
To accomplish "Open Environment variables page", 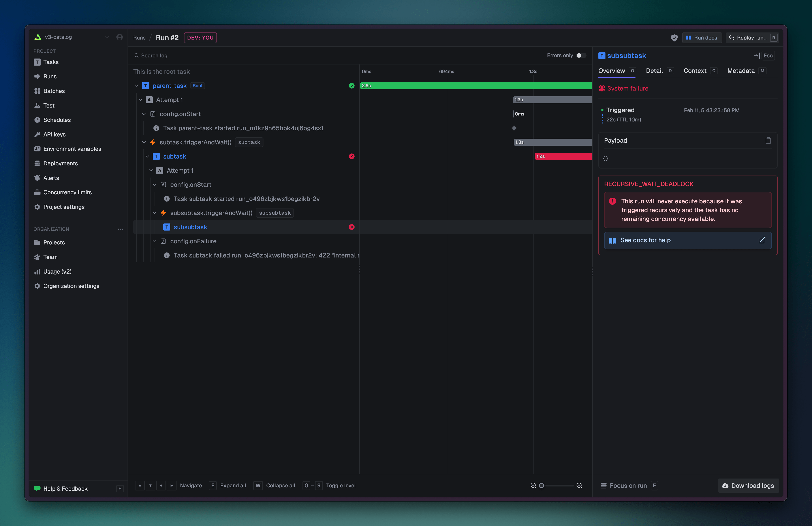I will tap(68, 149).
